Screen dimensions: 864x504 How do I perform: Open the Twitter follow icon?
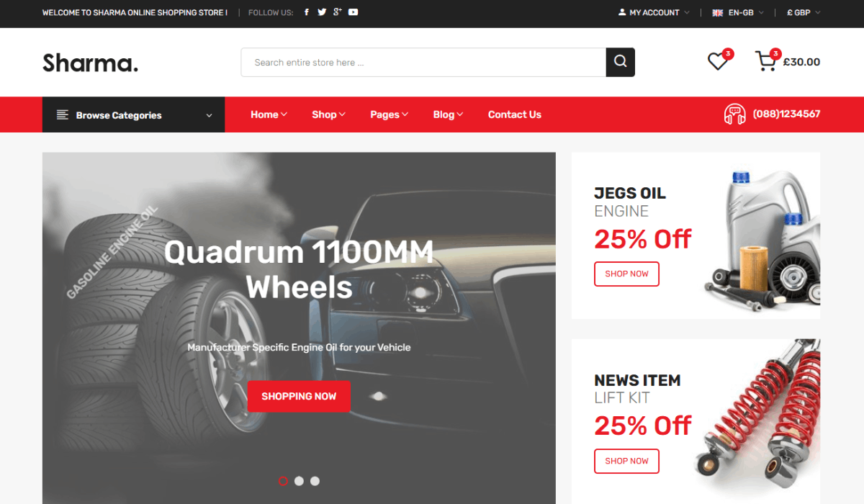pos(322,12)
